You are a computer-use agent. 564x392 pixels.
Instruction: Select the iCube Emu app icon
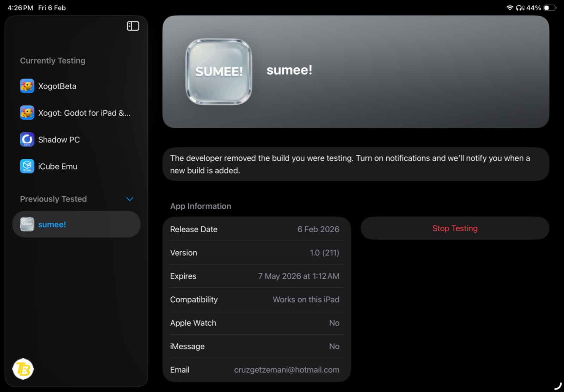[27, 166]
